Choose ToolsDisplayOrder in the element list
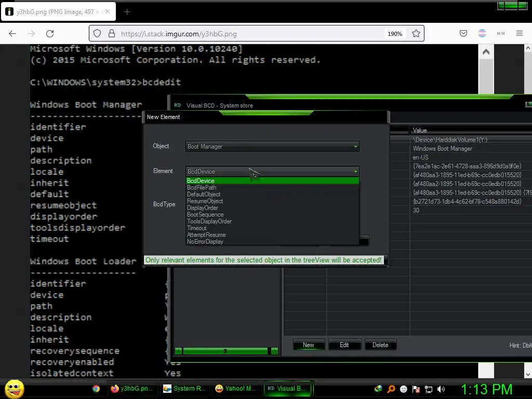This screenshot has height=399, width=532. tap(272, 221)
